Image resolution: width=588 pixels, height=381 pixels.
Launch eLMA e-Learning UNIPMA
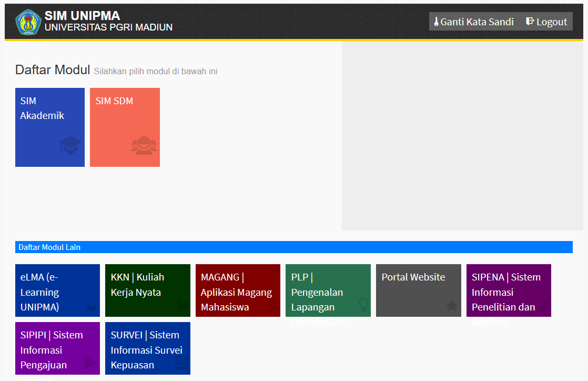[57, 290]
